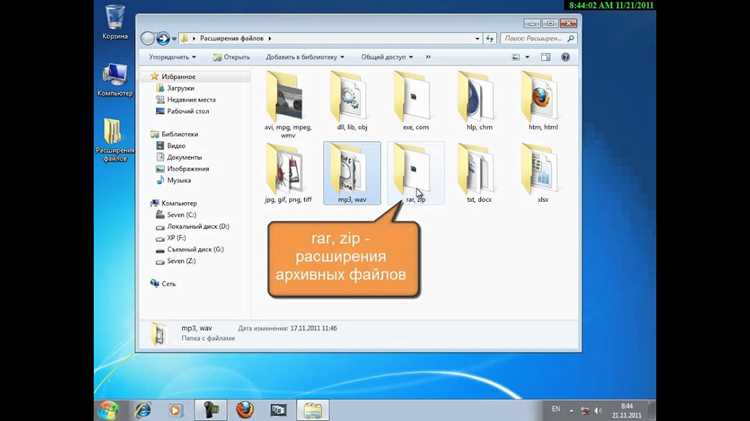
Task: Select the Компьютер desktop icon
Action: point(115,80)
